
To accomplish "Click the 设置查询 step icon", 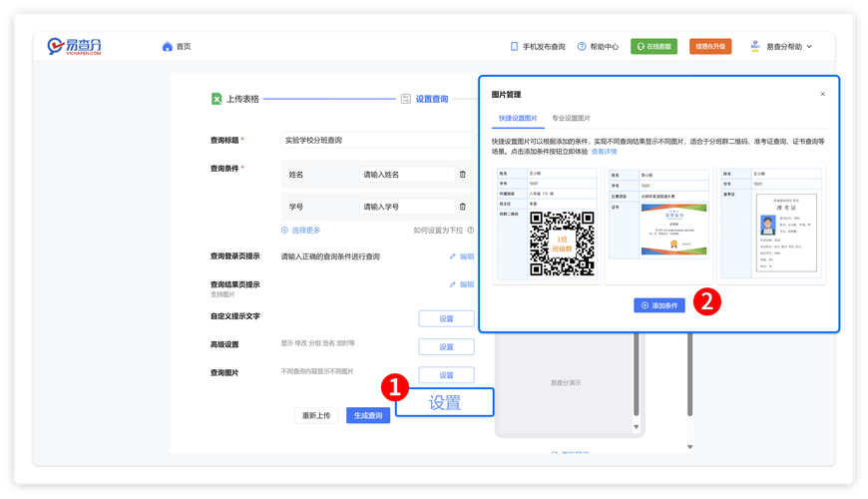I will coord(406,99).
